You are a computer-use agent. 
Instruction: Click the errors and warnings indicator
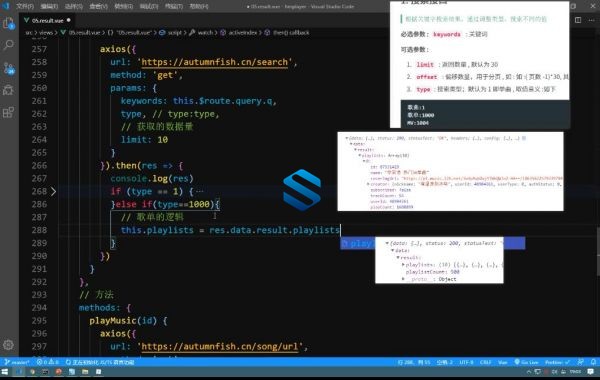tap(47, 362)
